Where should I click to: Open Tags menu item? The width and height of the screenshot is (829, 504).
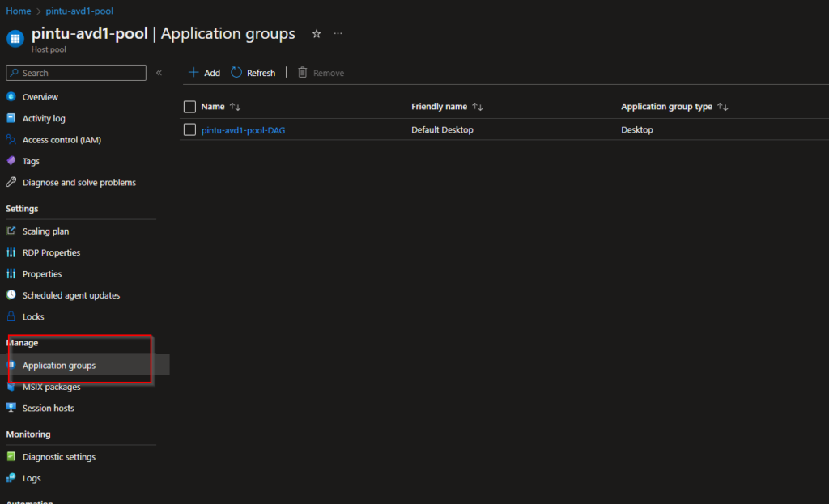pos(32,161)
